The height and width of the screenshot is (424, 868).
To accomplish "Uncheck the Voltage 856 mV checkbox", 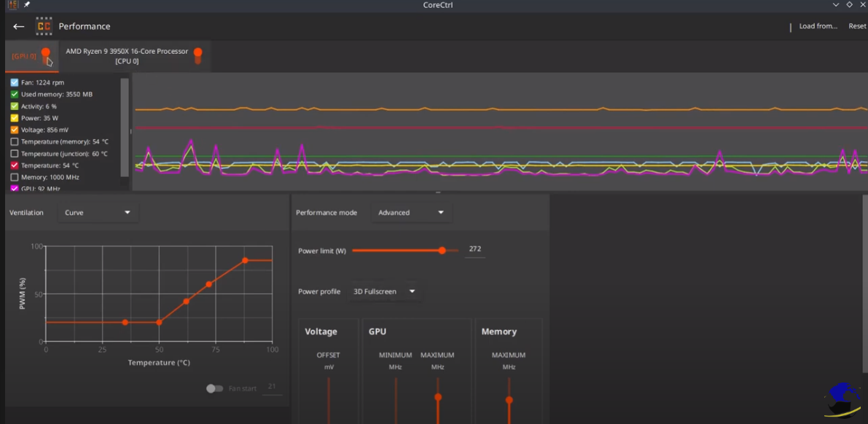I will click(x=15, y=130).
